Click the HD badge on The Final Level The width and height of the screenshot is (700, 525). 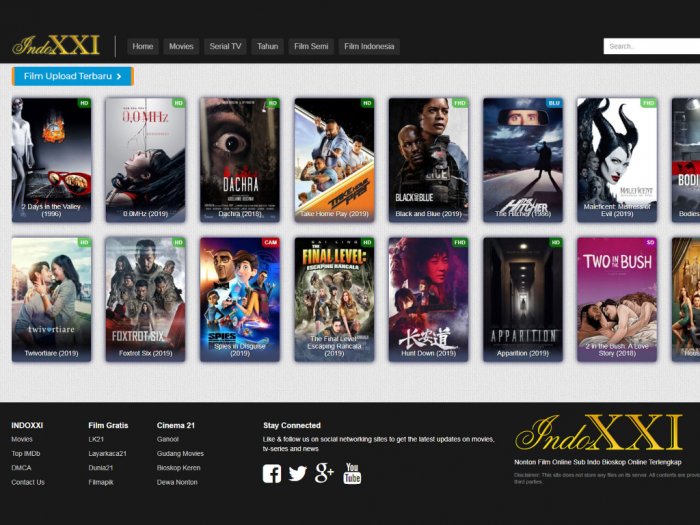click(367, 242)
